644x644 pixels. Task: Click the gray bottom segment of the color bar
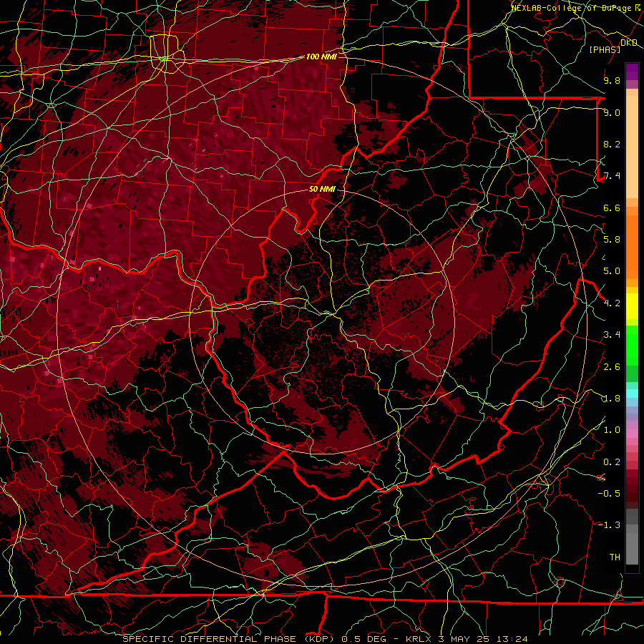pos(632,548)
